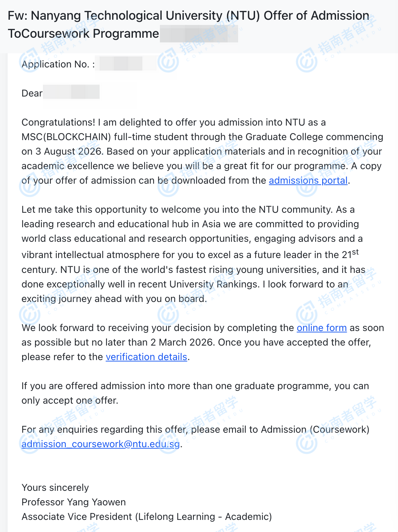Click the blurred recipient name after Dear
Viewport: 398px width, 532px height.
click(71, 92)
